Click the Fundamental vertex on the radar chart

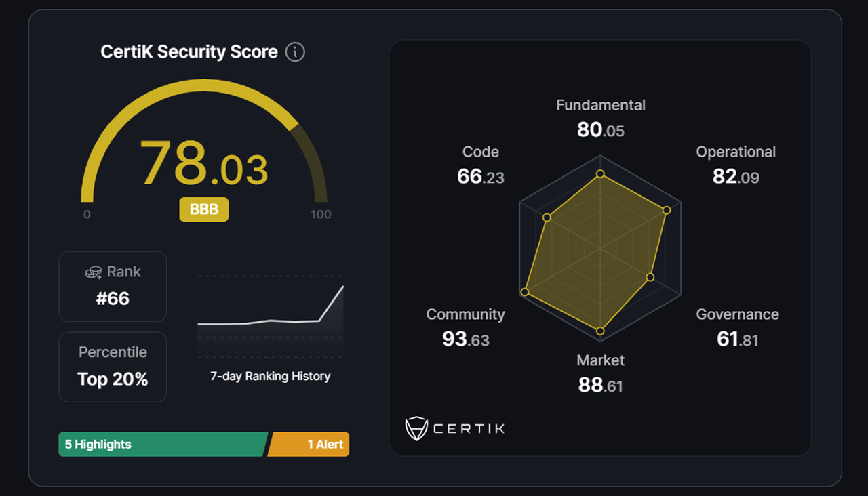[600, 173]
